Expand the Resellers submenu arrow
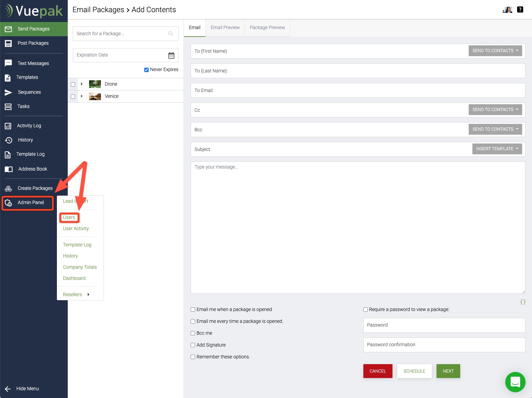This screenshot has height=398, width=532. point(88,295)
